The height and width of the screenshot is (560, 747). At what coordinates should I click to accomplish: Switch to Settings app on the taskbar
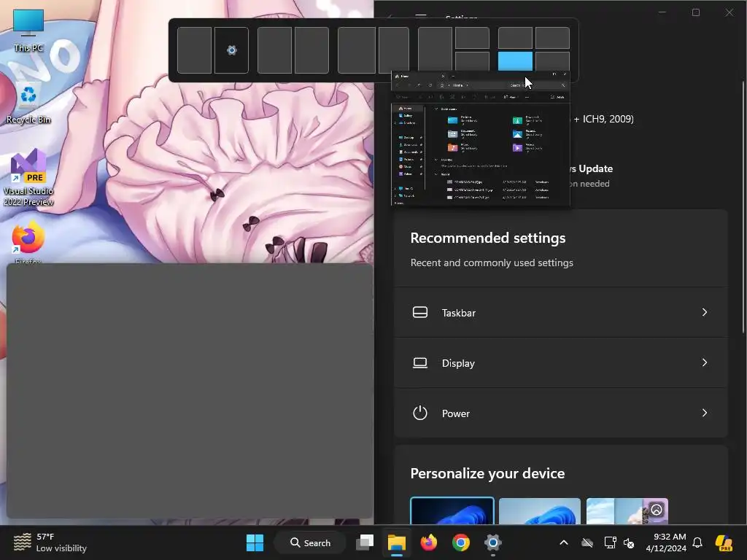pos(493,542)
